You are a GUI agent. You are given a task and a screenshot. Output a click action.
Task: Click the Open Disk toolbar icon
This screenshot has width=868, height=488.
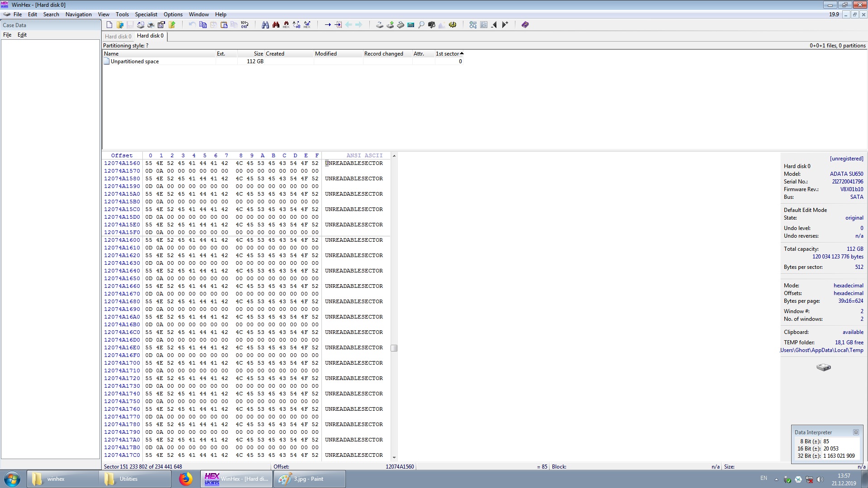pos(380,25)
